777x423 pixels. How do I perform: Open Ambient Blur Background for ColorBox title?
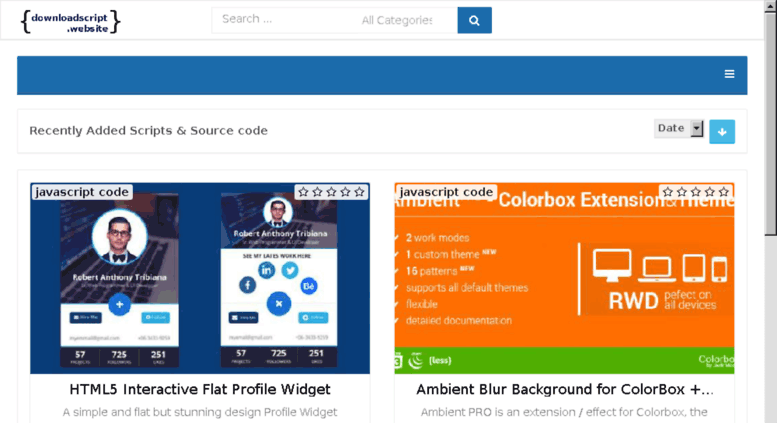click(x=564, y=389)
